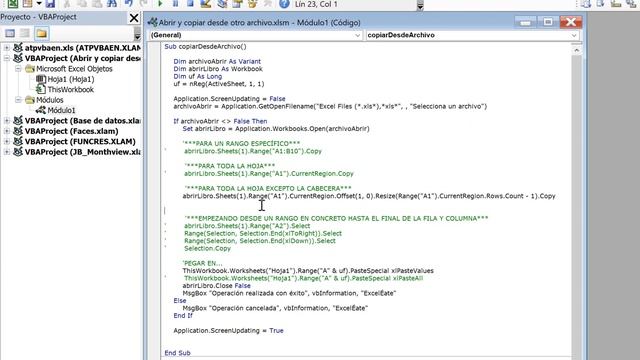
Task: Click 'Selection.Copy' commented line
Action: point(207,248)
